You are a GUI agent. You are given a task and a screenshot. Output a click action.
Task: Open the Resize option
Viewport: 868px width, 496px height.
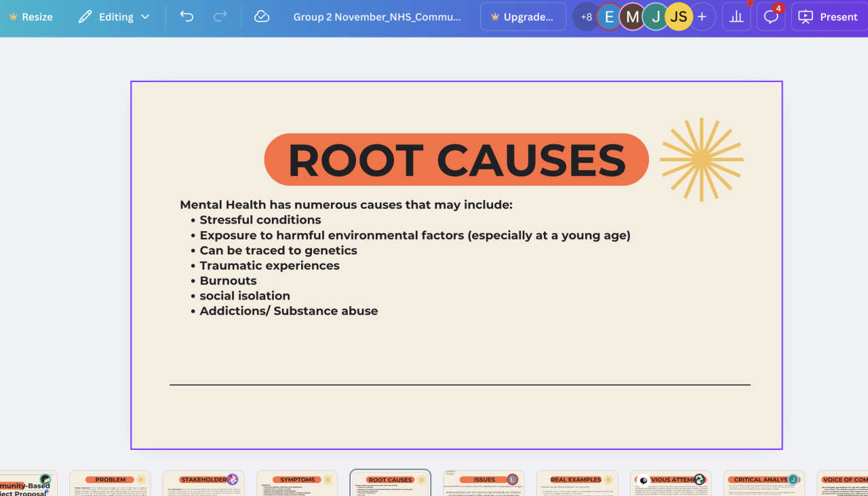click(x=31, y=17)
